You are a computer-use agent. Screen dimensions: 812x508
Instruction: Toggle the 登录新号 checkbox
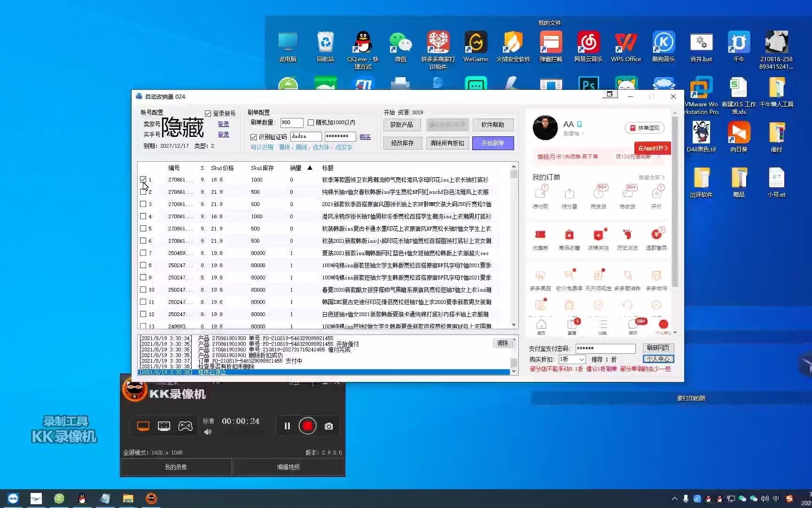coord(208,113)
